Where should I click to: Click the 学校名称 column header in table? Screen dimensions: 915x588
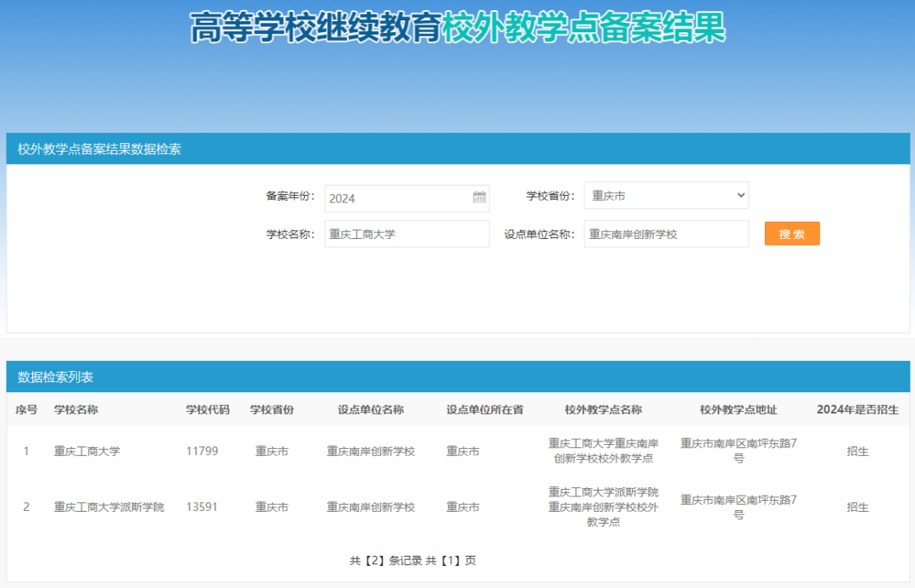76,410
